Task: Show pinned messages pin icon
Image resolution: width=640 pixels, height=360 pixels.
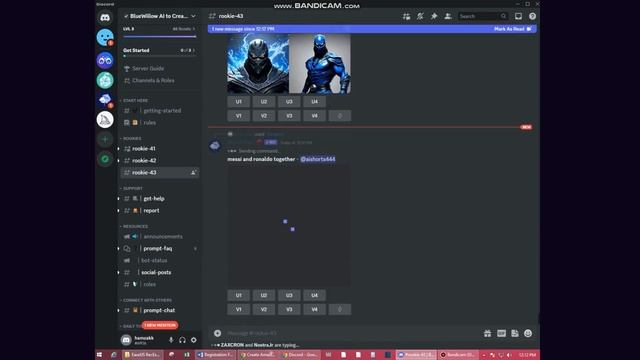Action: [x=434, y=16]
